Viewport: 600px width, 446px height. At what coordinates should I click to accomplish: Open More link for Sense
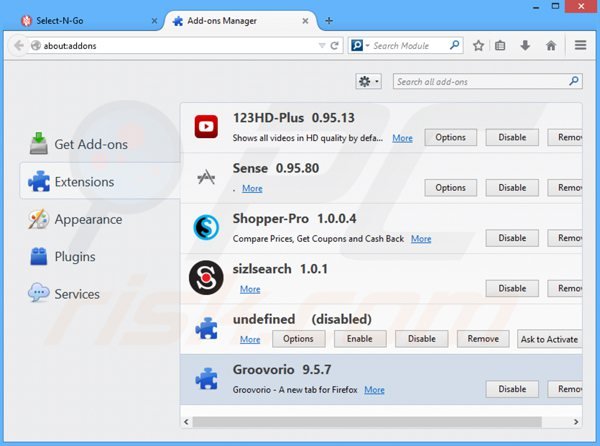tap(252, 188)
